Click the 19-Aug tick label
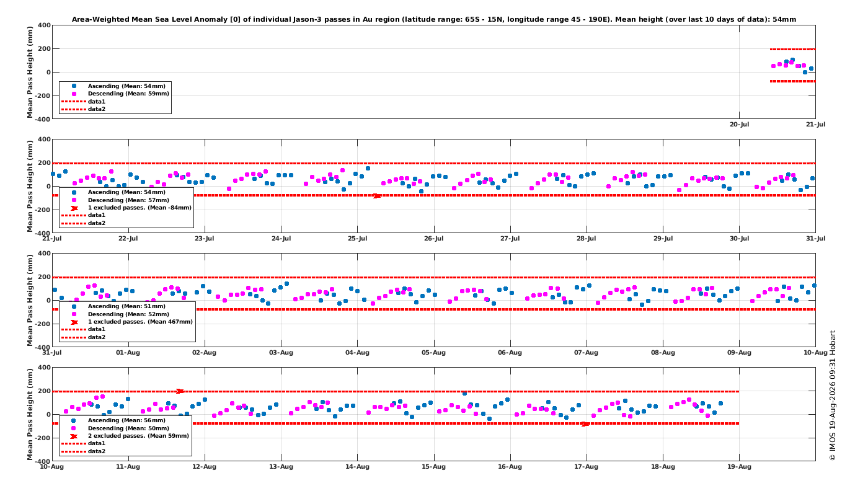The width and height of the screenshot is (868, 496). click(x=739, y=467)
